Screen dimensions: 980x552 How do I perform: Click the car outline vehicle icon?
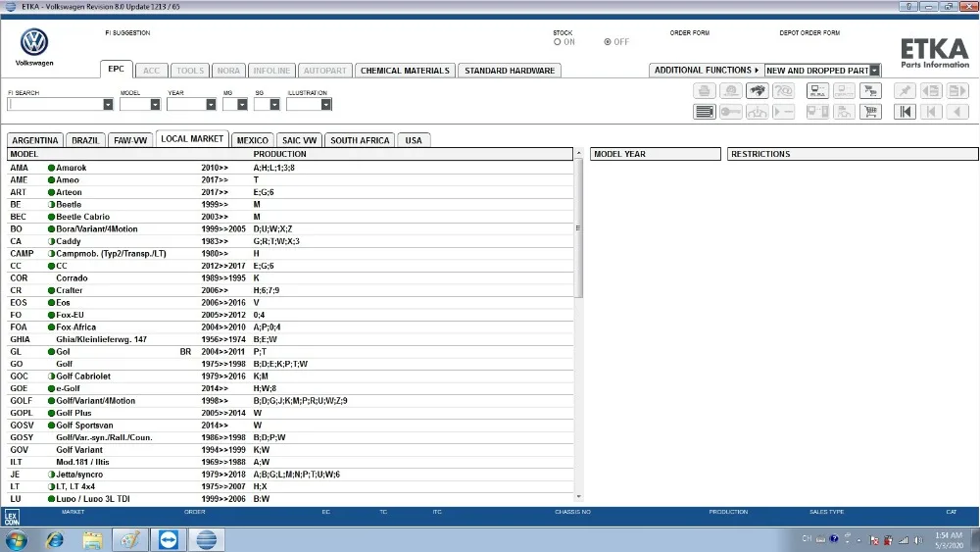(757, 112)
